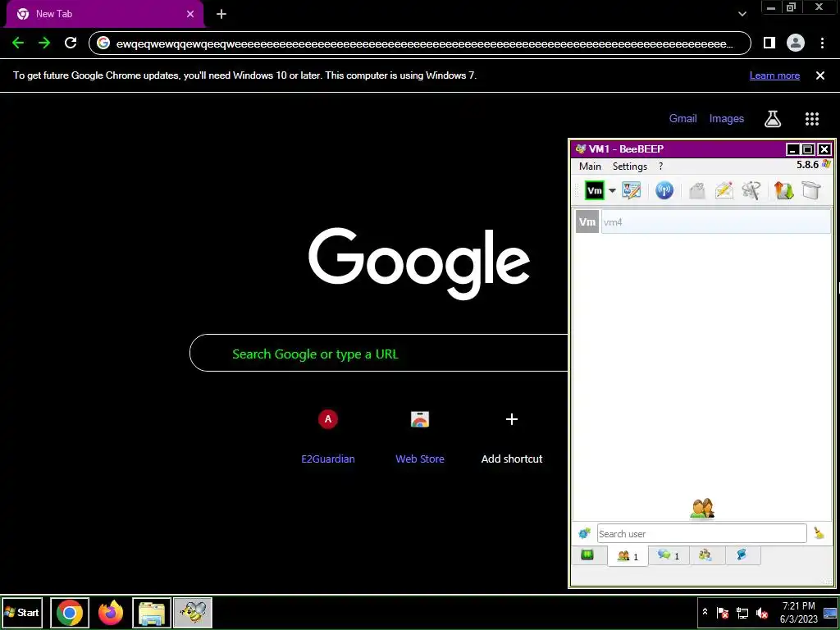
Task: Click the Chrome address bar text
Action: (424, 44)
